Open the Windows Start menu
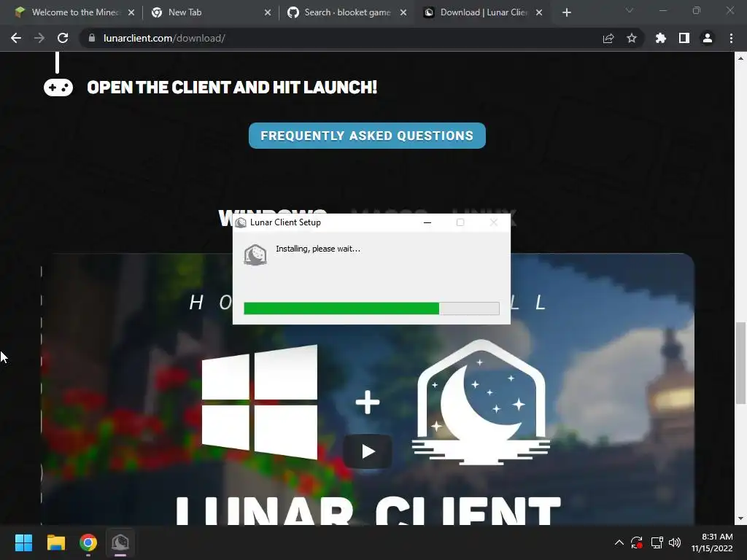The height and width of the screenshot is (560, 747). 23,542
